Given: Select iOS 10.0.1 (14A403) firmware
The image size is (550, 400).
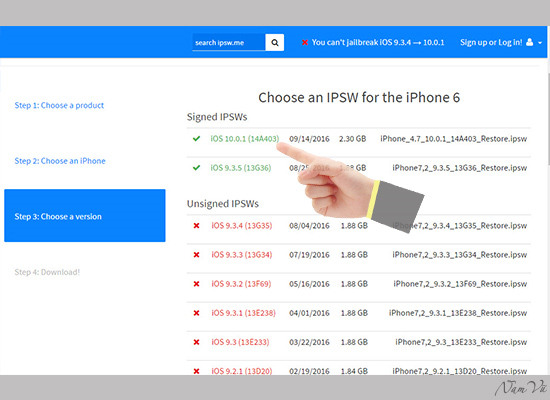Looking at the screenshot, I should [x=245, y=139].
